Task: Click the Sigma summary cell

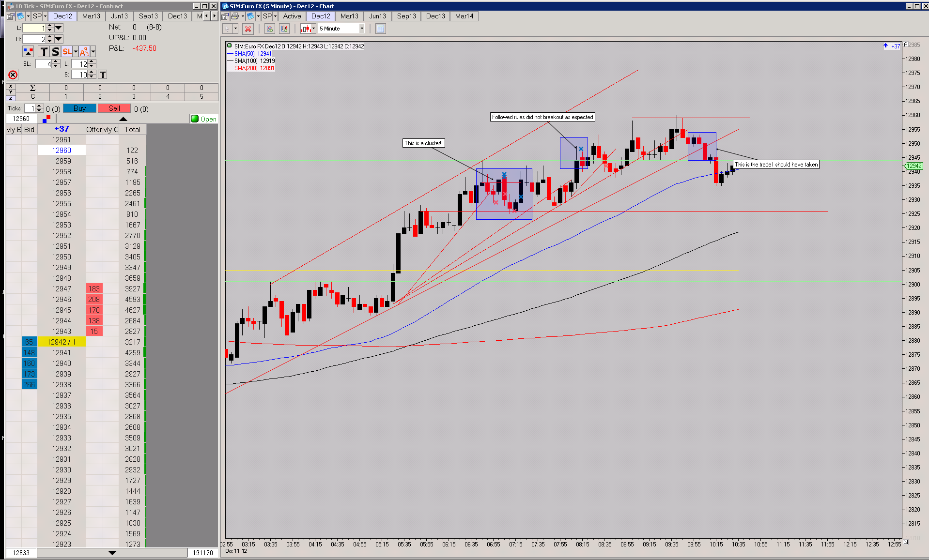Action: [32, 88]
